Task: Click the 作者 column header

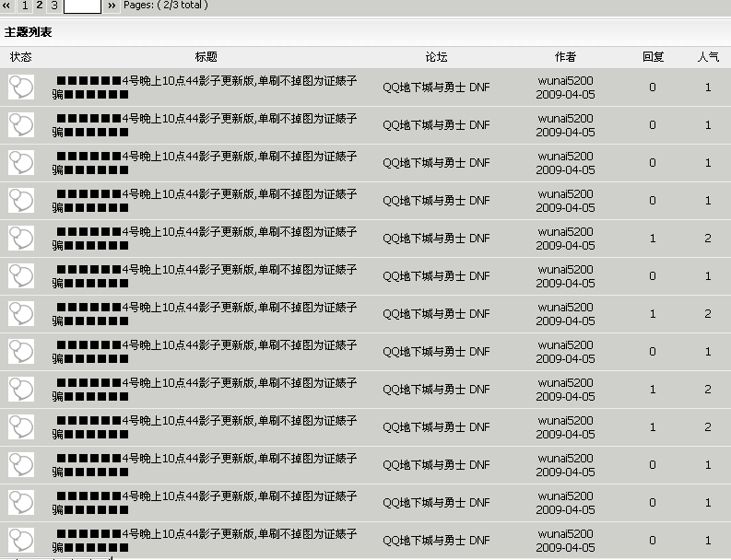Action: pos(565,57)
